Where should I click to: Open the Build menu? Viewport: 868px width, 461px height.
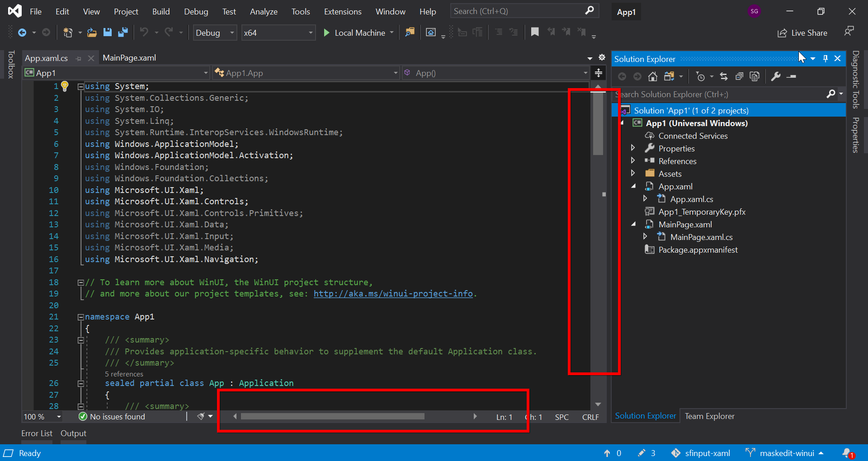pos(161,11)
